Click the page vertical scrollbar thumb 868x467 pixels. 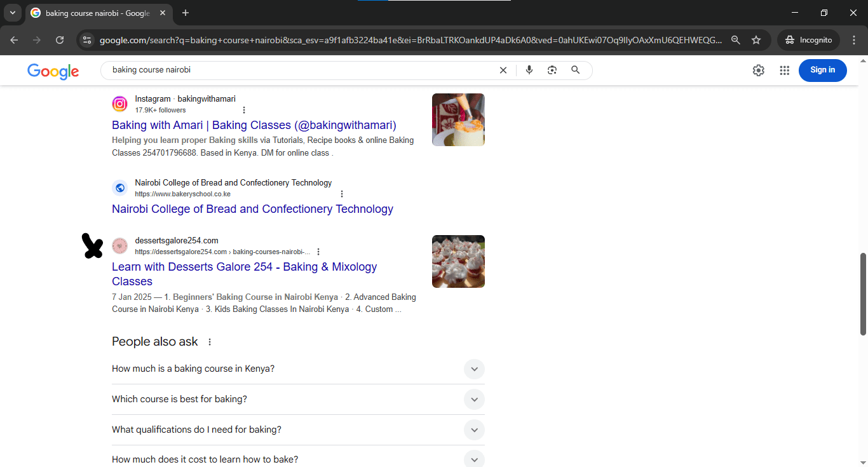click(863, 294)
